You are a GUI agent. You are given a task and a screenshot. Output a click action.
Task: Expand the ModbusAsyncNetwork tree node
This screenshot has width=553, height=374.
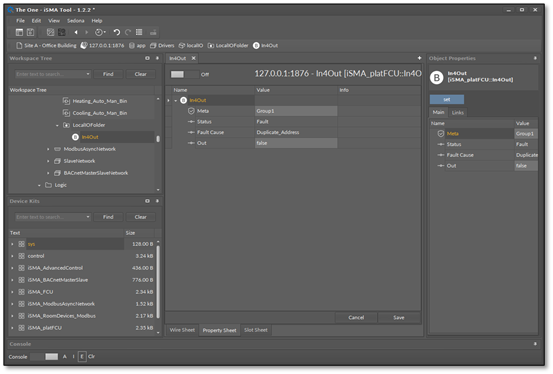coord(48,149)
